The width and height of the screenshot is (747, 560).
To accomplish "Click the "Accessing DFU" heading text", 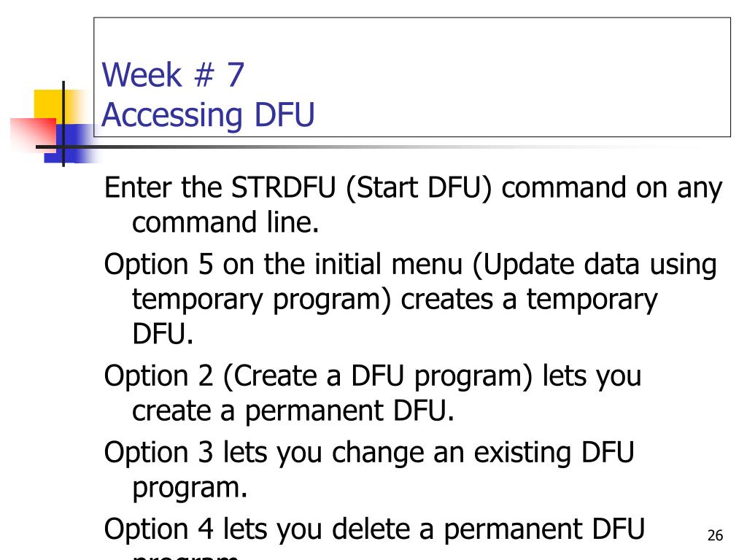I will pos(208,115).
